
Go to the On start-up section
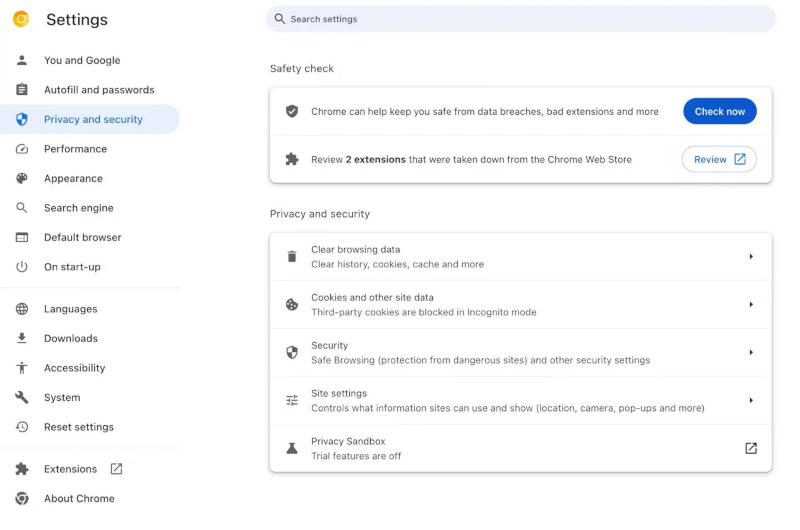(x=72, y=267)
